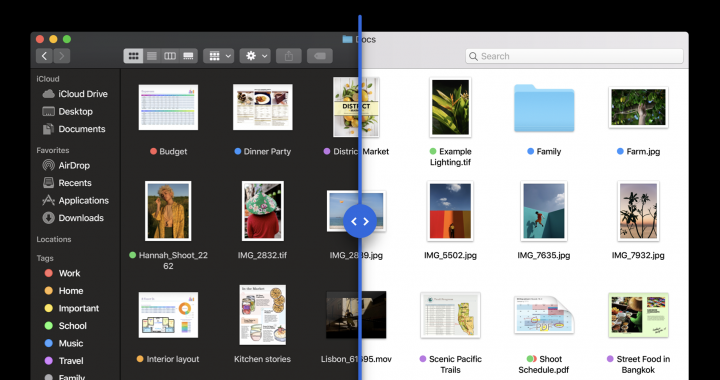Select the yellow Important tag
This screenshot has width=720, height=380.
coord(71,308)
